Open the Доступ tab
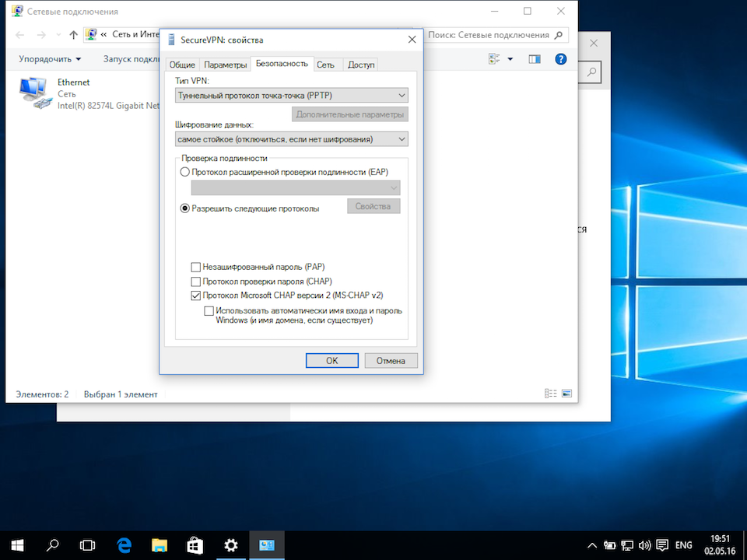 (360, 65)
